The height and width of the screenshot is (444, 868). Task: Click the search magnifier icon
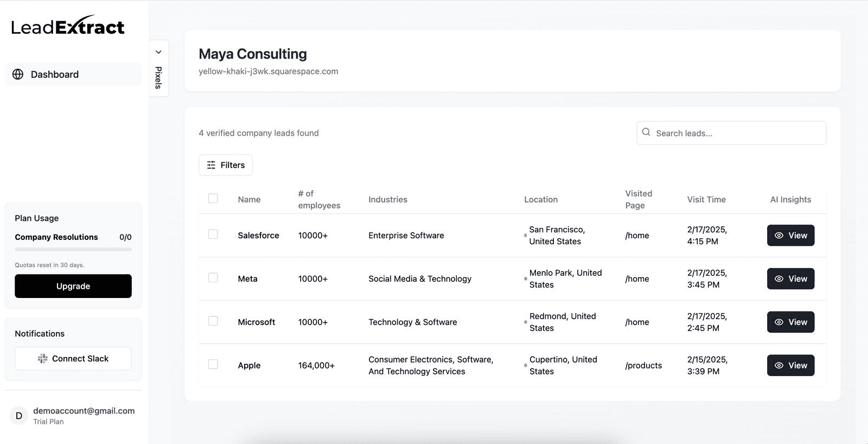(646, 132)
